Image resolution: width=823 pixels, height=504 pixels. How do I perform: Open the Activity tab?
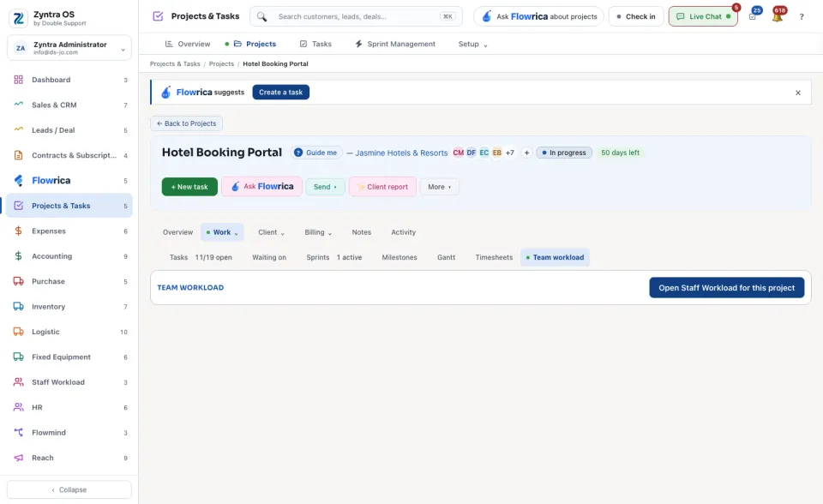403,232
